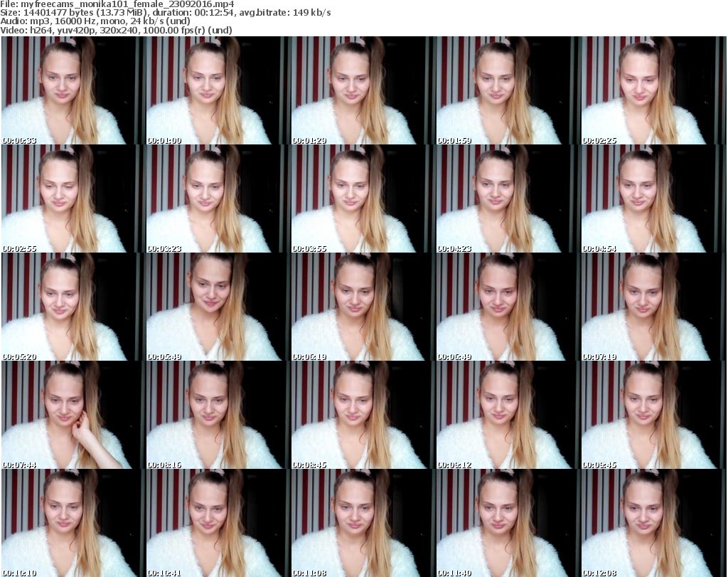
Task: Select the 00:07:44 frame with raised hand
Action: tap(73, 415)
